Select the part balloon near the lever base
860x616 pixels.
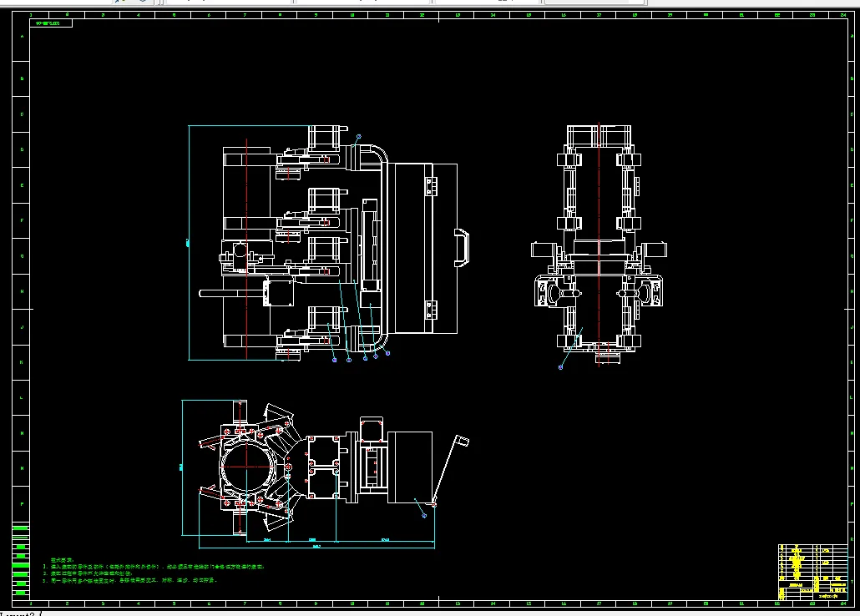(424, 516)
